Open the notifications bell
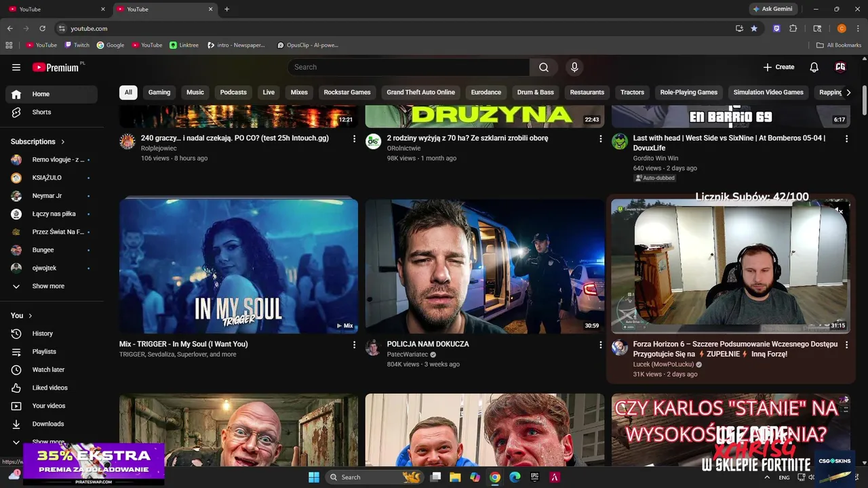Image resolution: width=868 pixels, height=488 pixels. tap(814, 67)
